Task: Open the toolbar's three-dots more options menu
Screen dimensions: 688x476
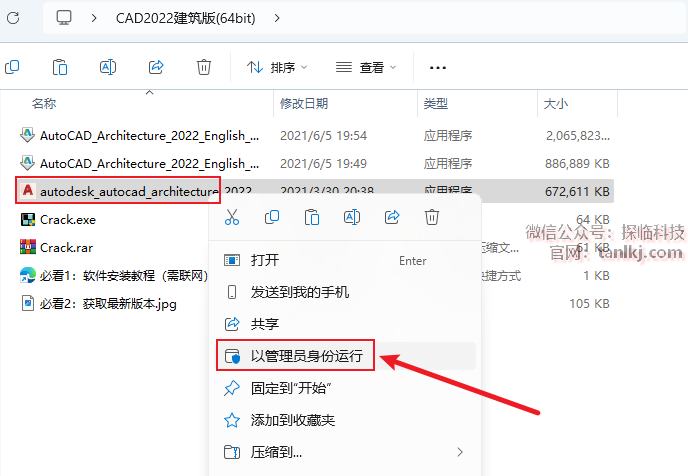Action: pyautogui.click(x=438, y=68)
